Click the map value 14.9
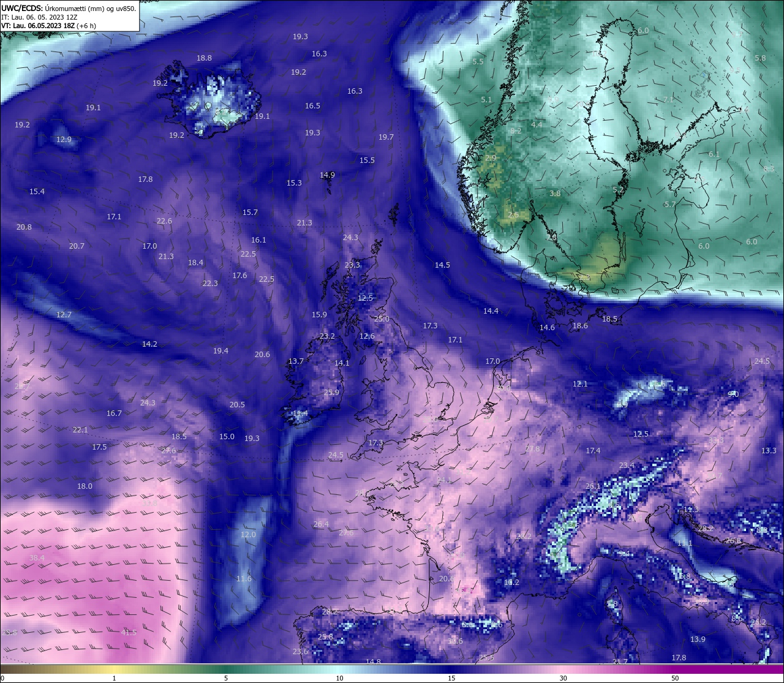Image resolution: width=784 pixels, height=683 pixels. point(327,175)
